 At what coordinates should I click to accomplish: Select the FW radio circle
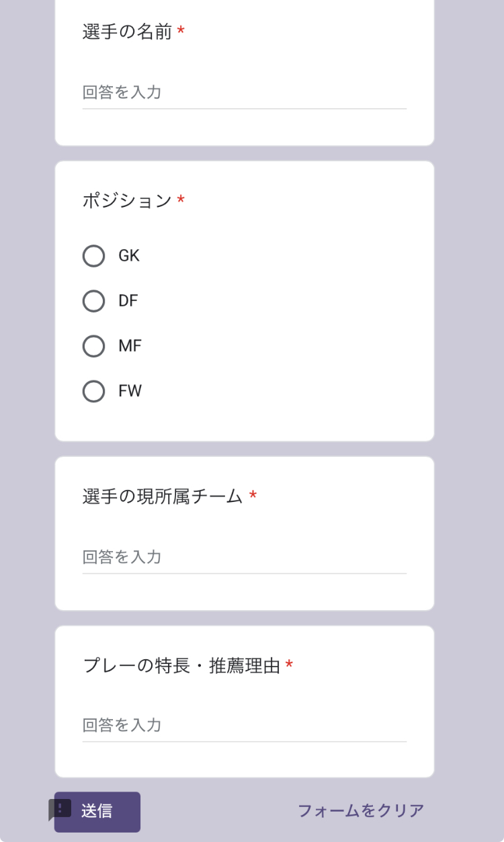tap(93, 391)
